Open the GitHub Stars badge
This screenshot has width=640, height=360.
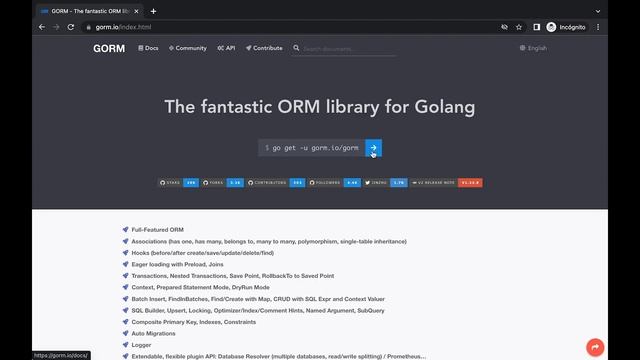[179, 183]
